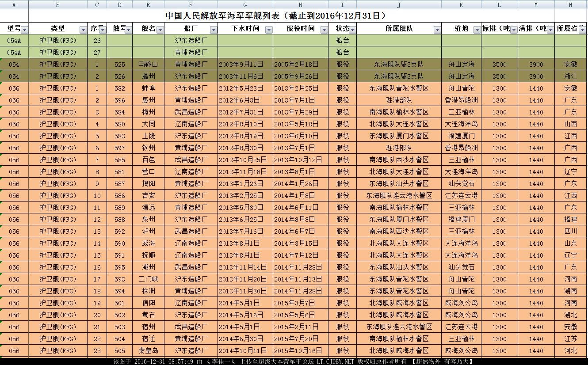This screenshot has height=365, width=588.
Task: Select column G header
Action: [x=245, y=4]
